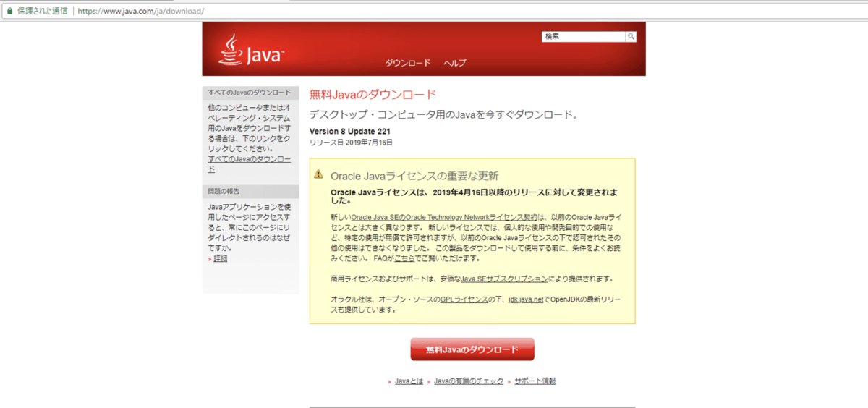Image resolution: width=868 pixels, height=408 pixels.
Task: Click the search magnifier icon
Action: (631, 36)
